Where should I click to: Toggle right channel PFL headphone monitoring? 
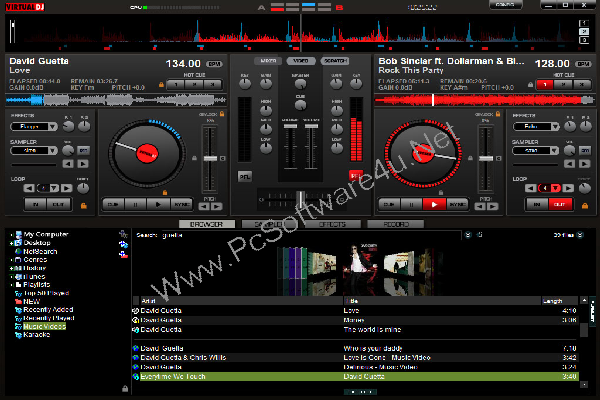(x=356, y=176)
